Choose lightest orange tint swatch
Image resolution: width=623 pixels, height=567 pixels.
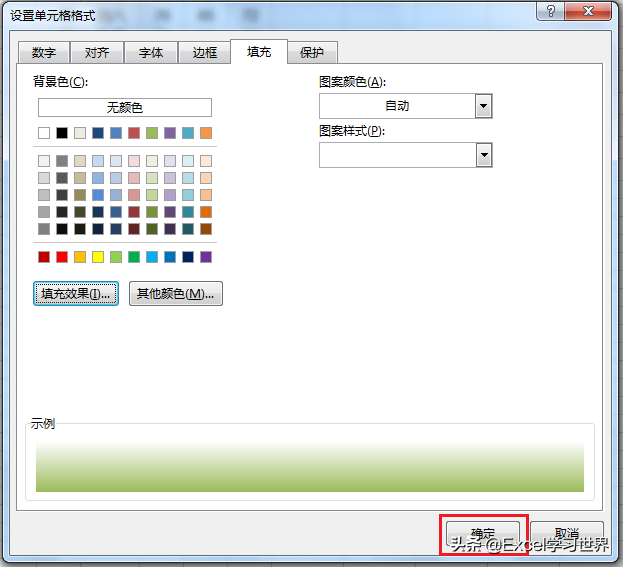point(206,161)
